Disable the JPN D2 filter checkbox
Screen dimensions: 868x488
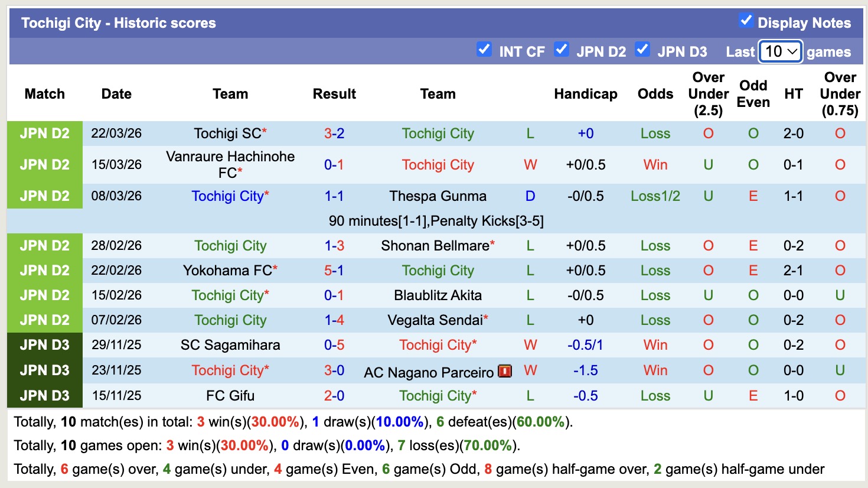(x=562, y=50)
